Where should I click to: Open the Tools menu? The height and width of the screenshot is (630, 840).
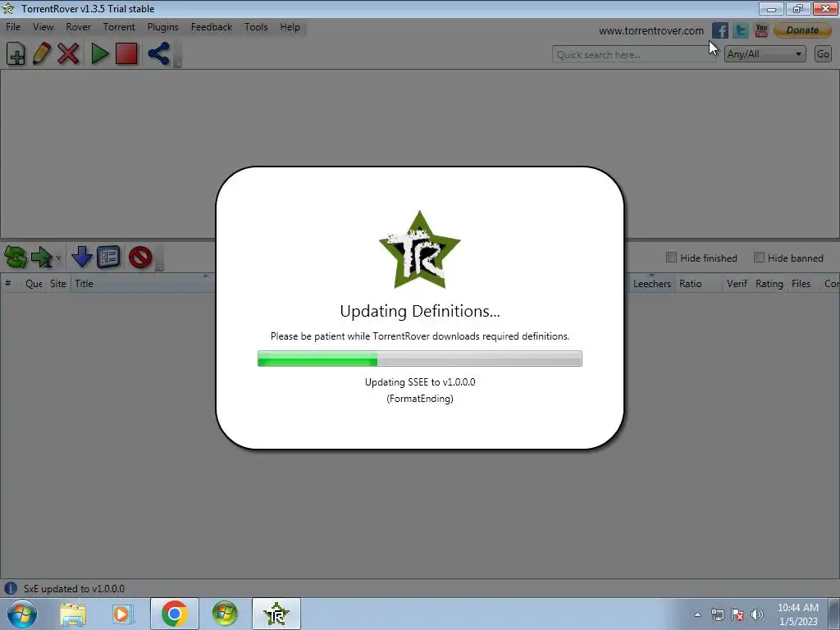[256, 27]
